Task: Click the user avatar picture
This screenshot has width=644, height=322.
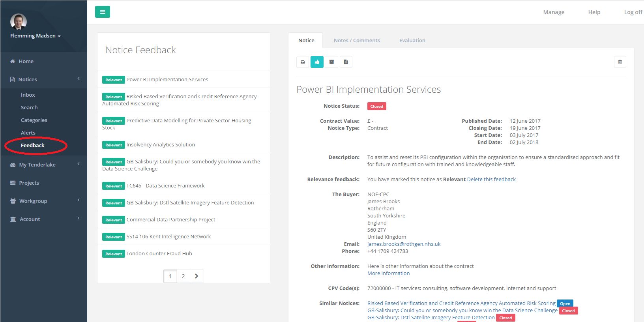Action: pyautogui.click(x=18, y=22)
